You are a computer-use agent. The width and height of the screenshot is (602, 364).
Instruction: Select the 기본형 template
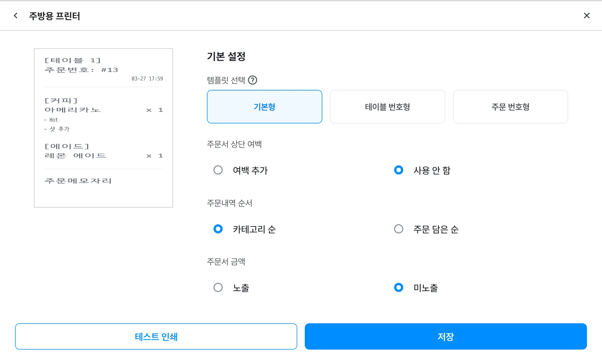(264, 107)
